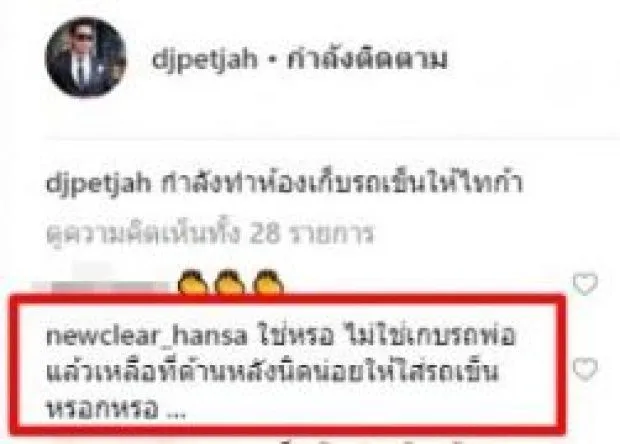Viewport: 620px width, 444px height.
Task: Click the number 28 in the comments link
Action: coord(265,234)
